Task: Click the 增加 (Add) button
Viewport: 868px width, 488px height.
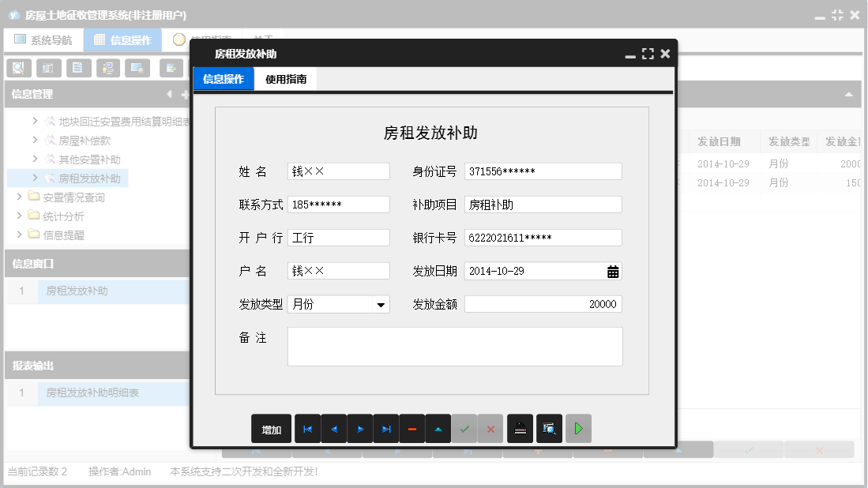Action: [271, 428]
